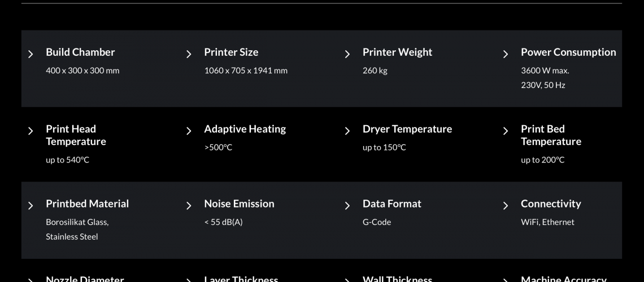This screenshot has width=644, height=282.
Task: Click the chevron beside Connectivity
Action: 506,206
